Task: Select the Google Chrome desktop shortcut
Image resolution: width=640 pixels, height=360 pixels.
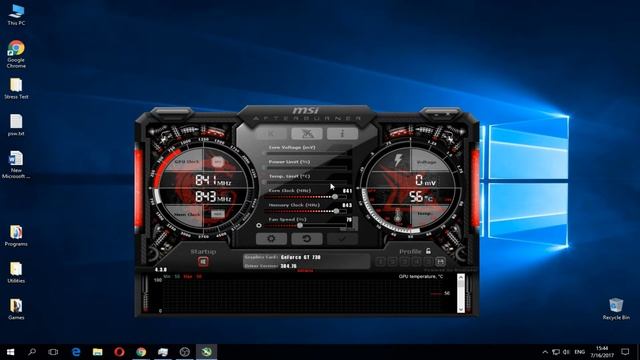Action: coord(16,54)
